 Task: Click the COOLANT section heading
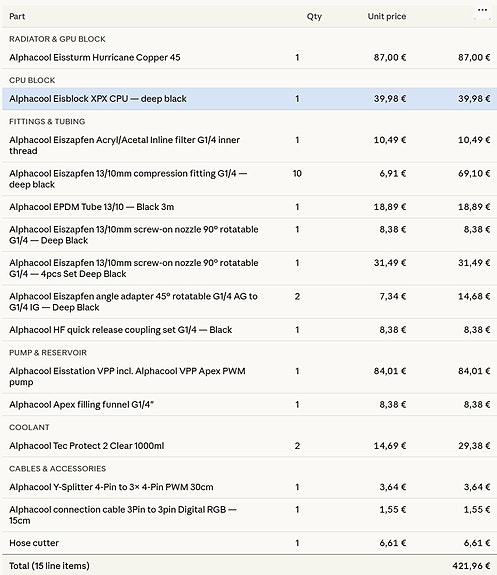click(29, 427)
